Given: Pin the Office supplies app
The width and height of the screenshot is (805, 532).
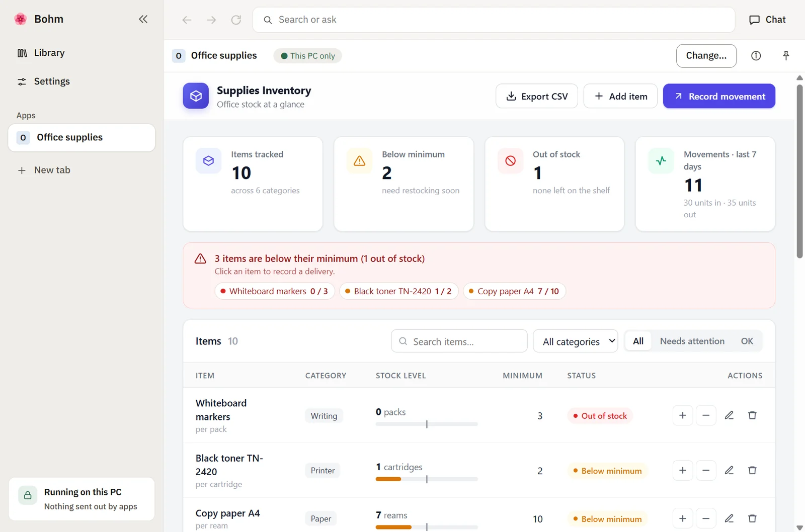Looking at the screenshot, I should pyautogui.click(x=786, y=56).
